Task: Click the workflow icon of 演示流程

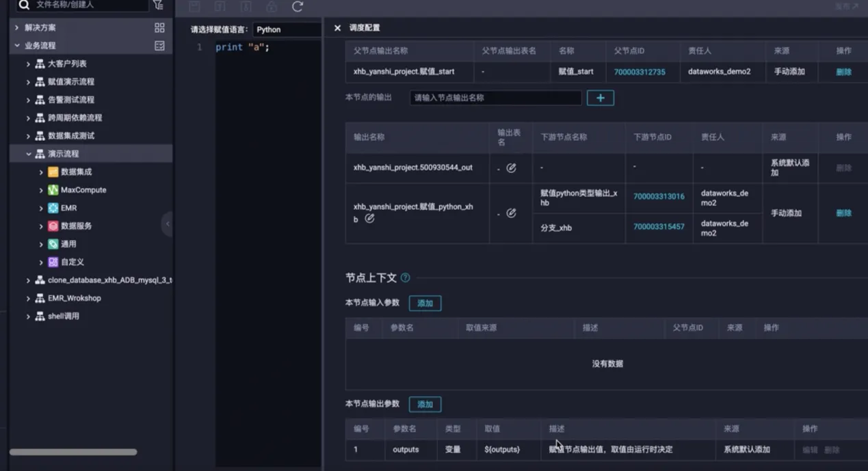Action: tap(40, 154)
